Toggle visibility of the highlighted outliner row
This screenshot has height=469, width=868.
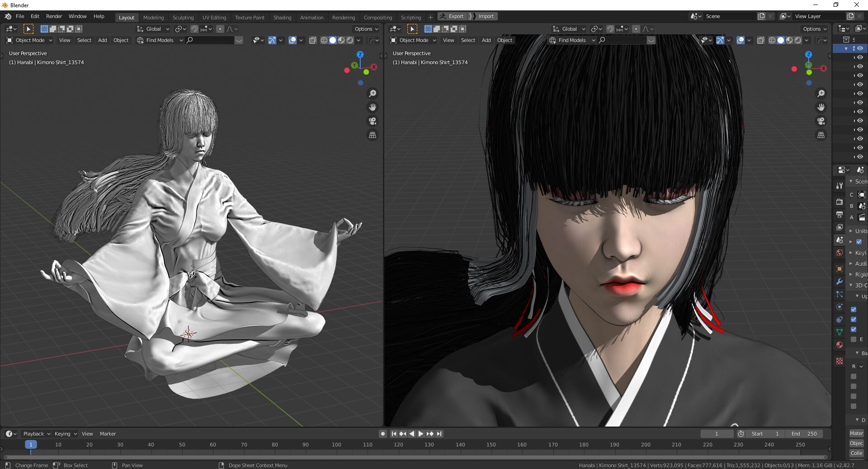point(860,48)
